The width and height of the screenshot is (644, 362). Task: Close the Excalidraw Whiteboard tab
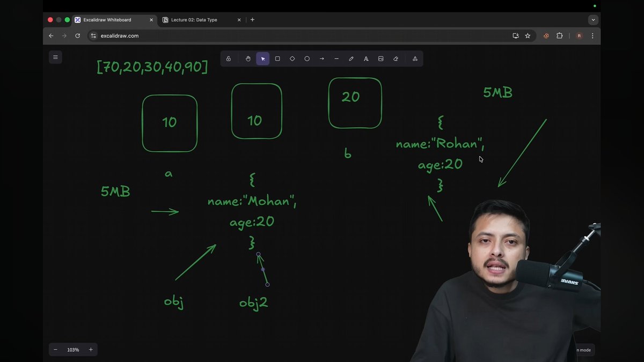pos(151,20)
